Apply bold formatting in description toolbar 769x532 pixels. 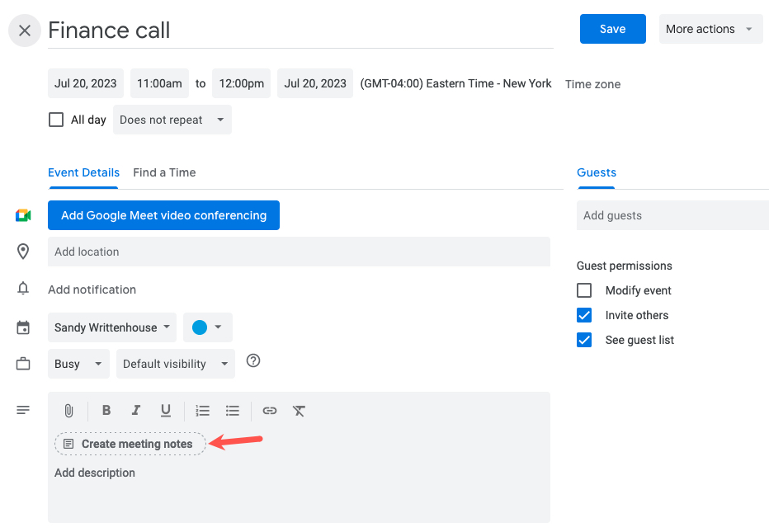pos(106,410)
